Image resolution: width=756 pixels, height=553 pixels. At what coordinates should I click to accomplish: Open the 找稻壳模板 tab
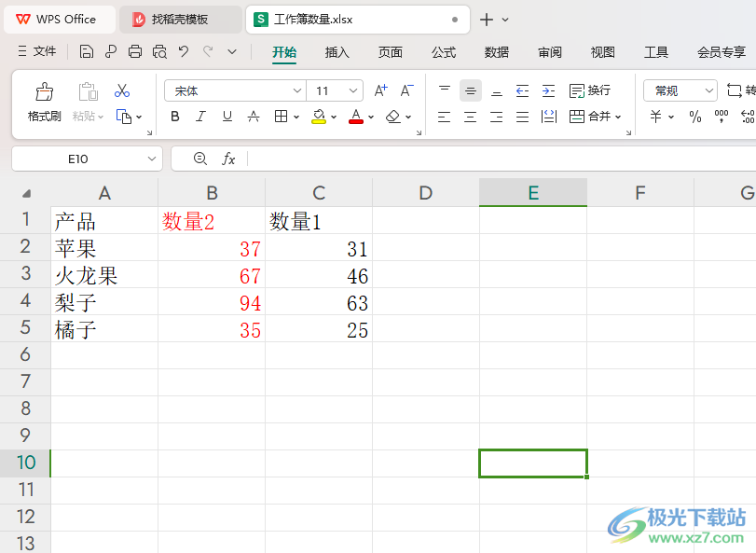[181, 20]
